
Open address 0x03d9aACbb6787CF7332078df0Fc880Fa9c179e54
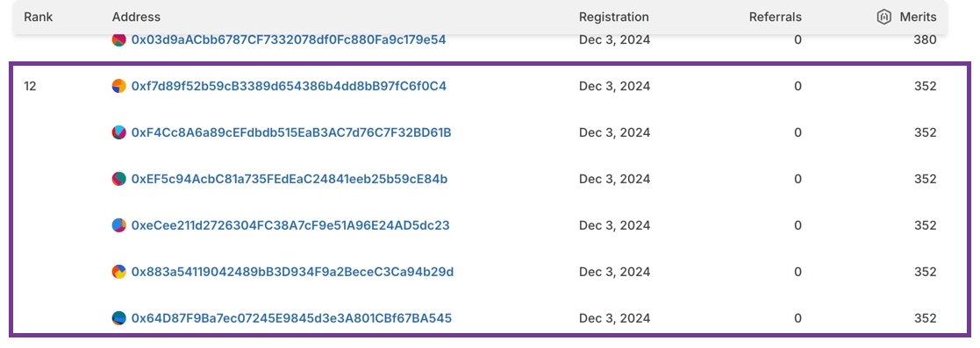point(289,39)
